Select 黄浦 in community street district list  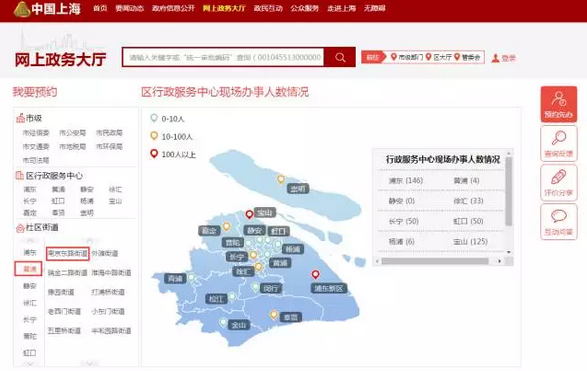[28, 269]
